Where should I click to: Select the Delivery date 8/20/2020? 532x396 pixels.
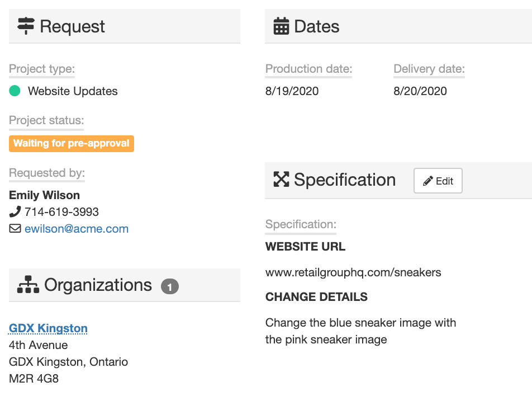(x=420, y=90)
